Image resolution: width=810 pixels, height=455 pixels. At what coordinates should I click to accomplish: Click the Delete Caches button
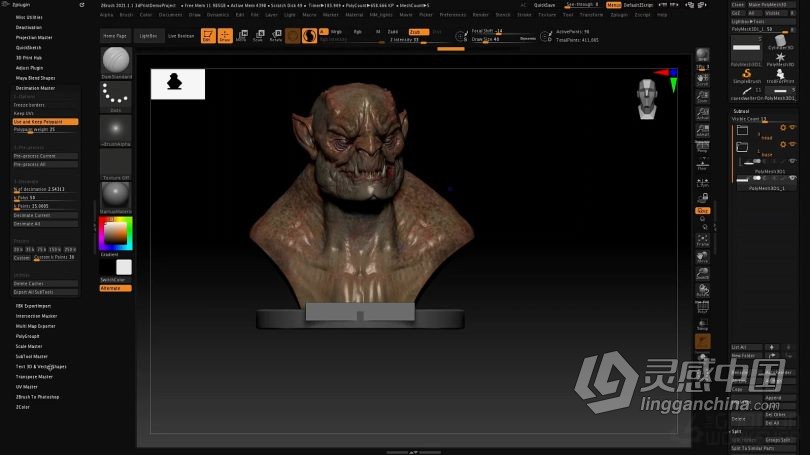pyautogui.click(x=45, y=284)
